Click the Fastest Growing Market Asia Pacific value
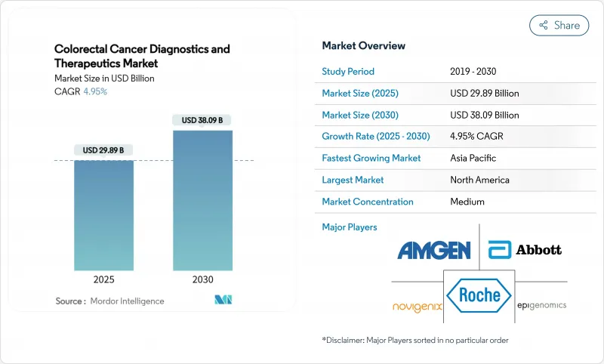 point(473,159)
